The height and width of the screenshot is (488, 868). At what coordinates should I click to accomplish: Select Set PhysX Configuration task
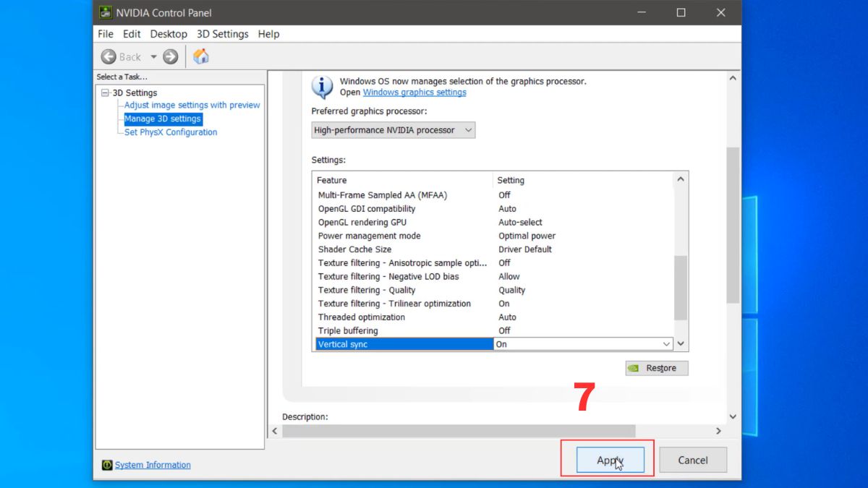[169, 132]
